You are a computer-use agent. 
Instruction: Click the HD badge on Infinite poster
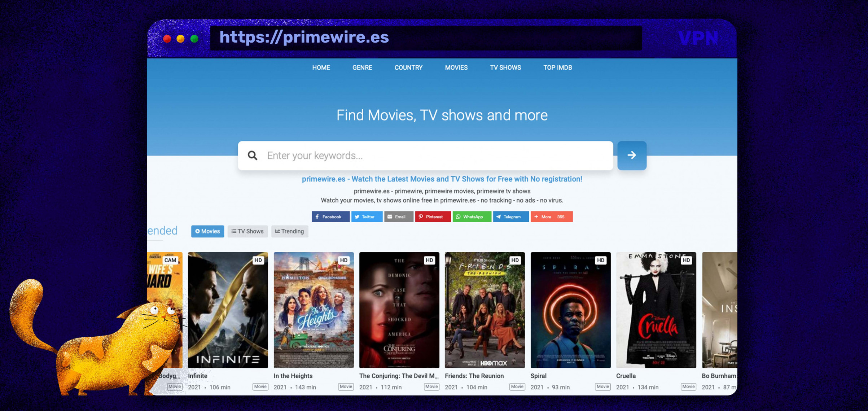pyautogui.click(x=258, y=260)
